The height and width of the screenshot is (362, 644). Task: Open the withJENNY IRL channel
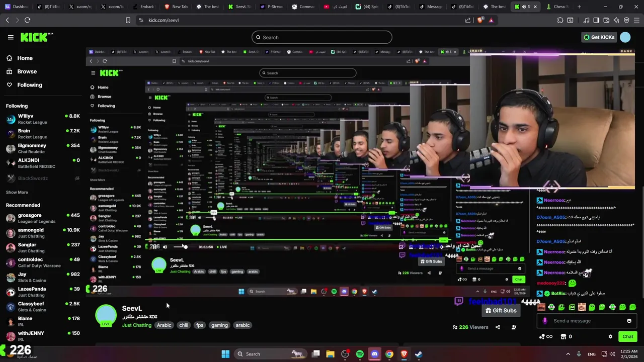[x=43, y=336]
